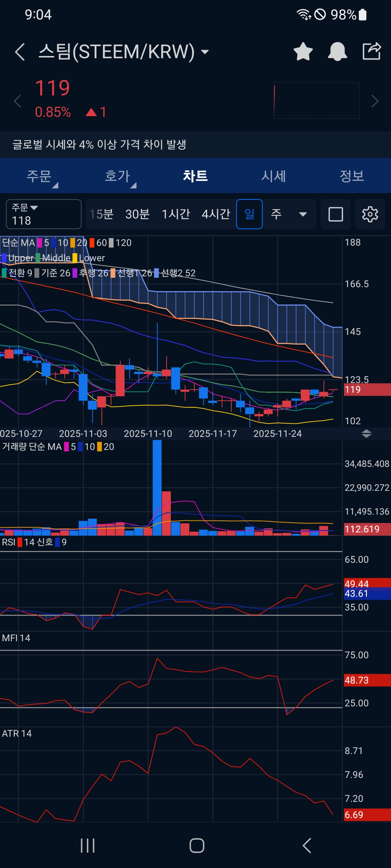
Task: Go to next coin with right chevron
Action: coord(375,101)
